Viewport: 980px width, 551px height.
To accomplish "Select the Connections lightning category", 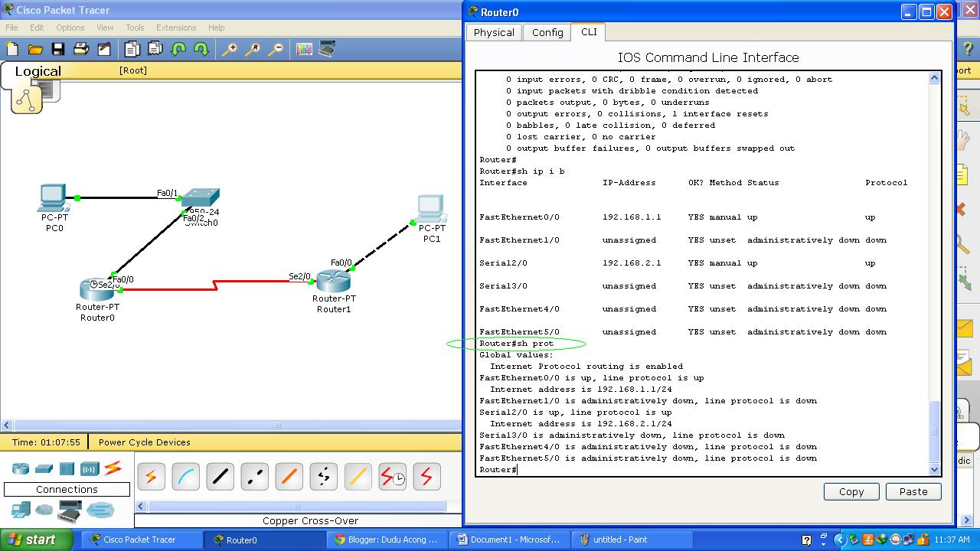I will tap(113, 468).
